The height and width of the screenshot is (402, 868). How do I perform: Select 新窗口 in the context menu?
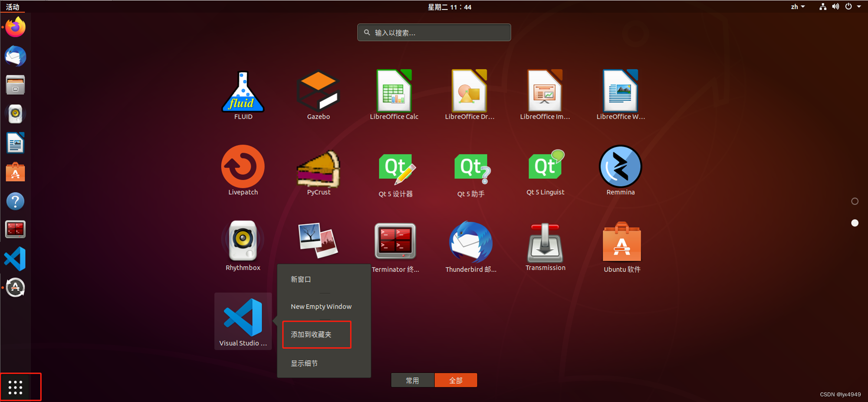coord(300,279)
